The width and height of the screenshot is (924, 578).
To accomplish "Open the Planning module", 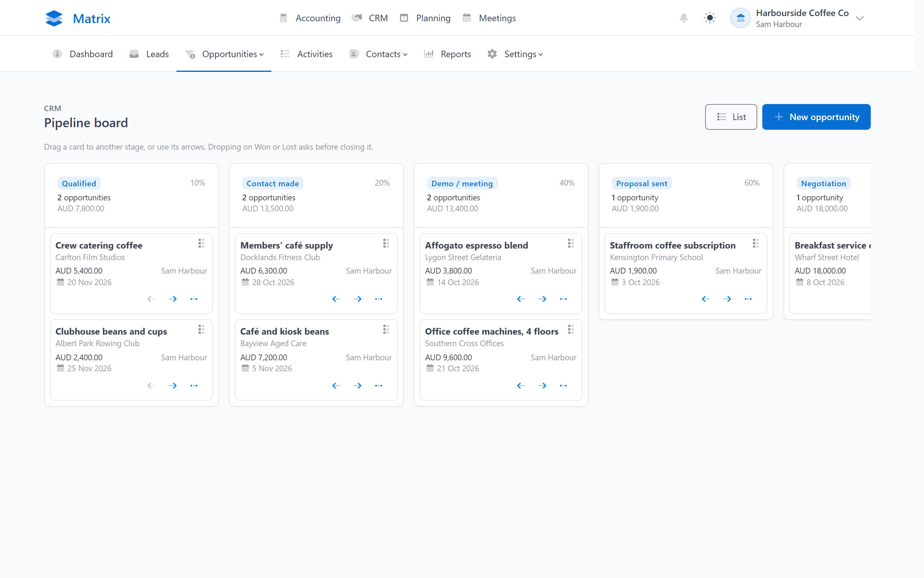I will coord(425,18).
